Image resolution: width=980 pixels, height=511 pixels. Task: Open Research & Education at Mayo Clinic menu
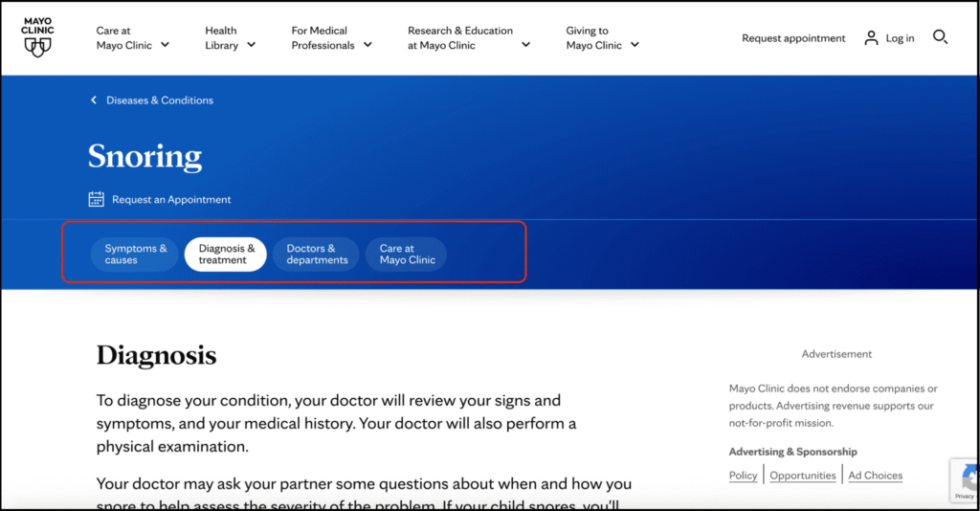469,38
